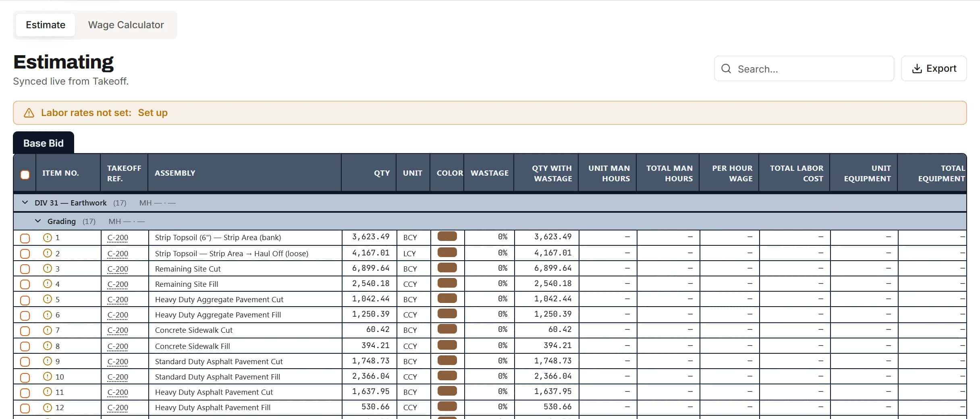
Task: Click the warning icon on item 6
Action: pyautogui.click(x=48, y=315)
